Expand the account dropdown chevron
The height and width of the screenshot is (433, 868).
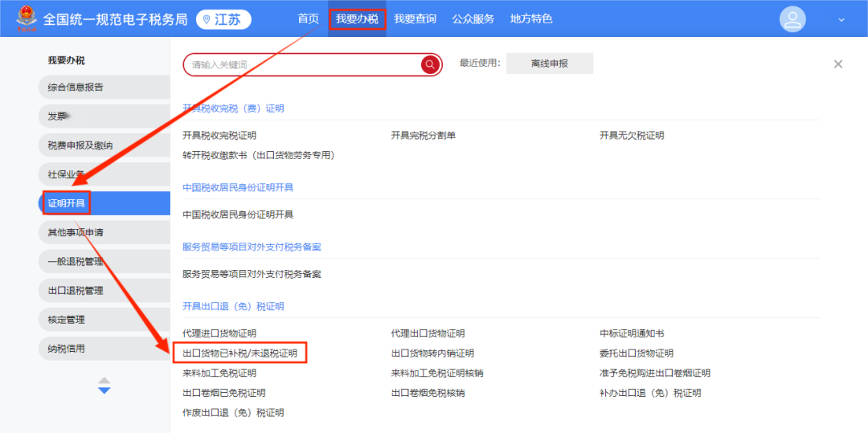(841, 20)
